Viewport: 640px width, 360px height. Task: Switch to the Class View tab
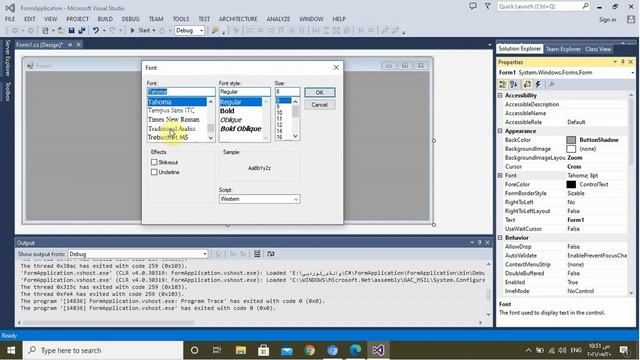coord(598,49)
